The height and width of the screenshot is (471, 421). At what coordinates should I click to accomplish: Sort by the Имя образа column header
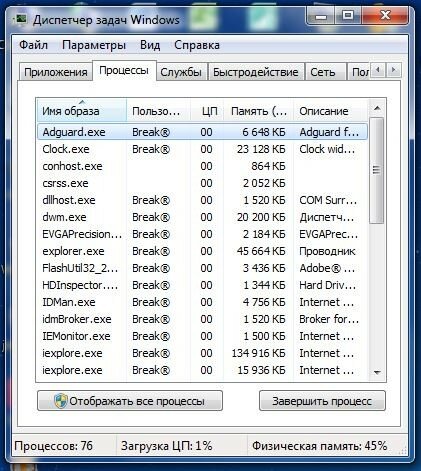coord(81,111)
